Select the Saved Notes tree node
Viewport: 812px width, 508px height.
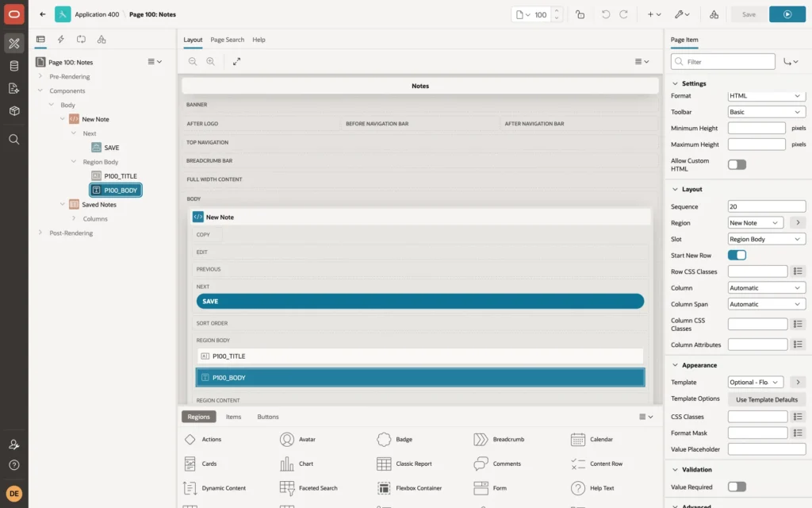click(x=99, y=205)
